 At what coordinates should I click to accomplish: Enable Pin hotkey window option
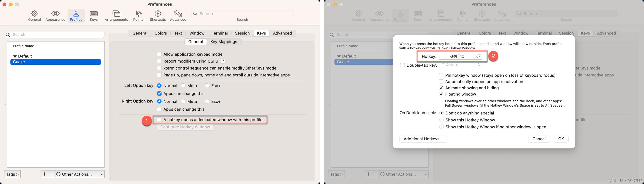441,75
